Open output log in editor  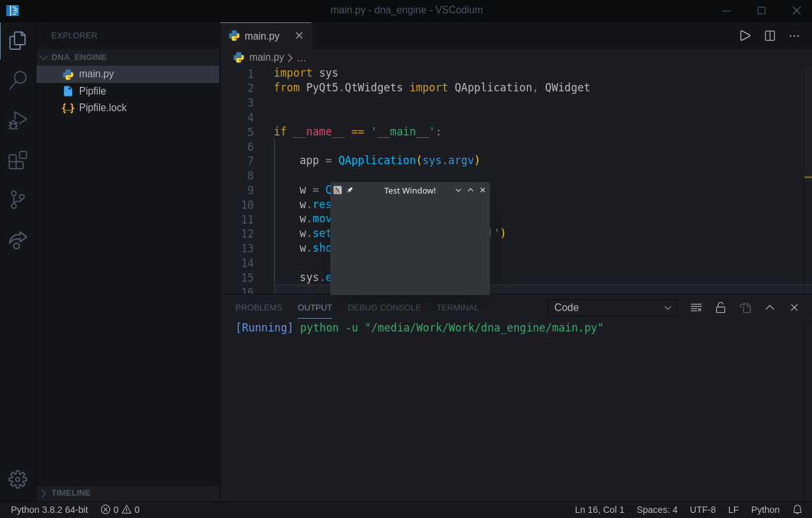(745, 307)
